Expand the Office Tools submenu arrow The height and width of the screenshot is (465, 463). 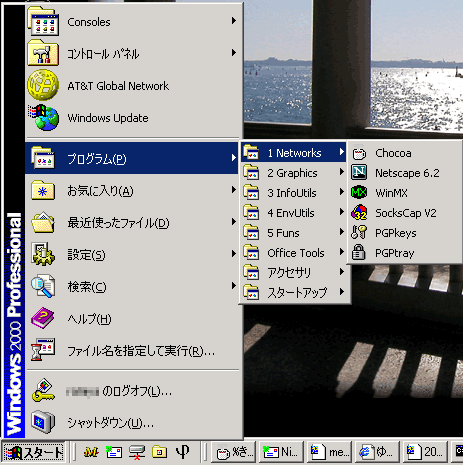[342, 252]
